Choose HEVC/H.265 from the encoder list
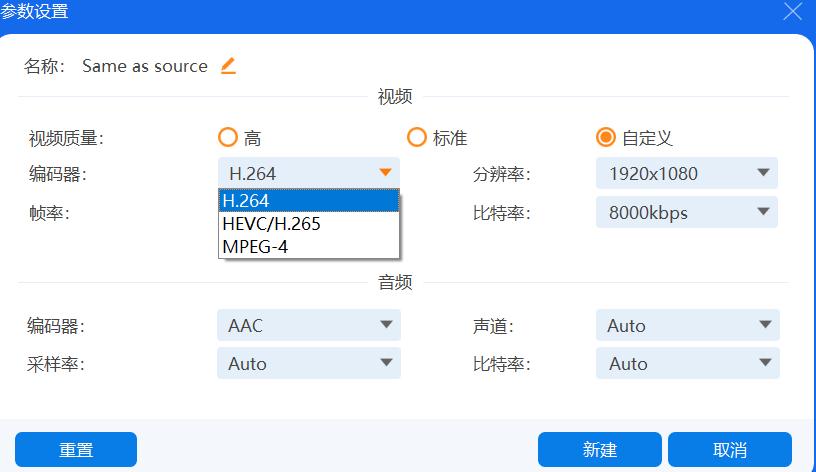This screenshot has height=472, width=816. pyautogui.click(x=309, y=224)
